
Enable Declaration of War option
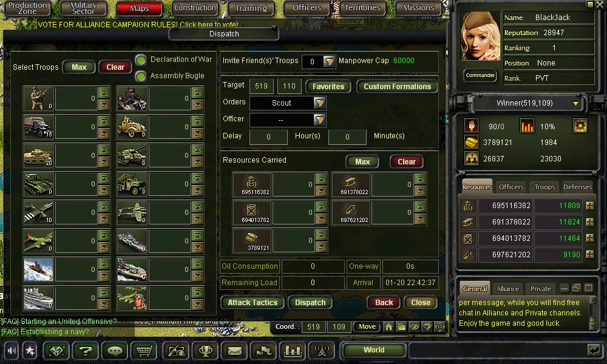[141, 60]
